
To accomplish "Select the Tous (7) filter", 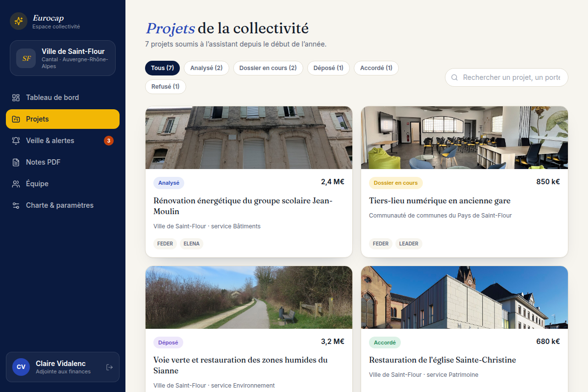I will [162, 68].
